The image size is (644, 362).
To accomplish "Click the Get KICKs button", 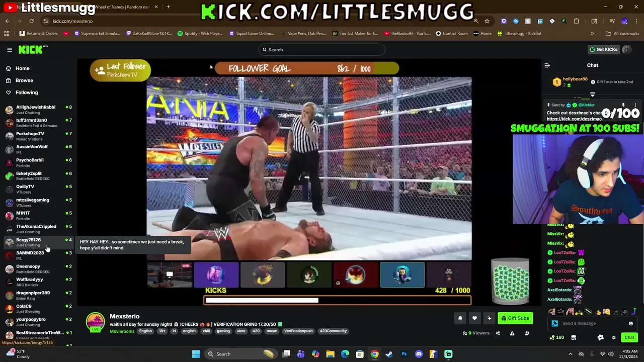I will coord(603,49).
